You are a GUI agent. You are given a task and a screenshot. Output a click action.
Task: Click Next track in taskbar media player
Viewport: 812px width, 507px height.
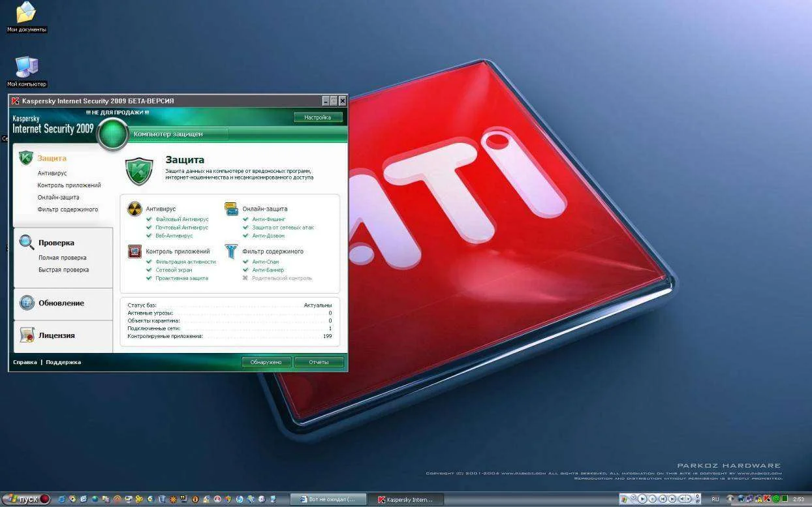(672, 499)
